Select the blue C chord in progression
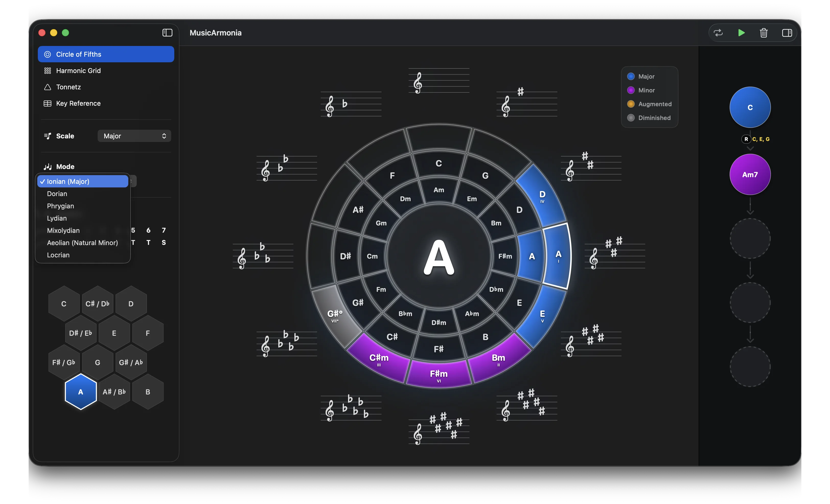This screenshot has width=830, height=504. click(750, 107)
